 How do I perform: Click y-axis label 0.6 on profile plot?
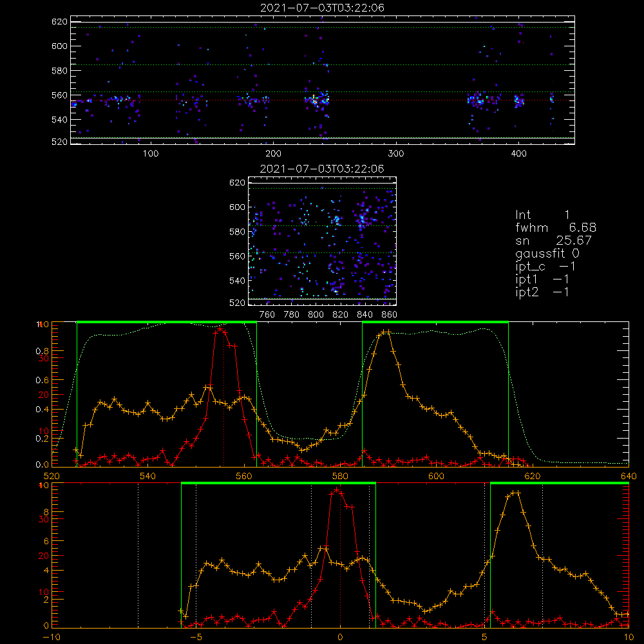[x=43, y=381]
